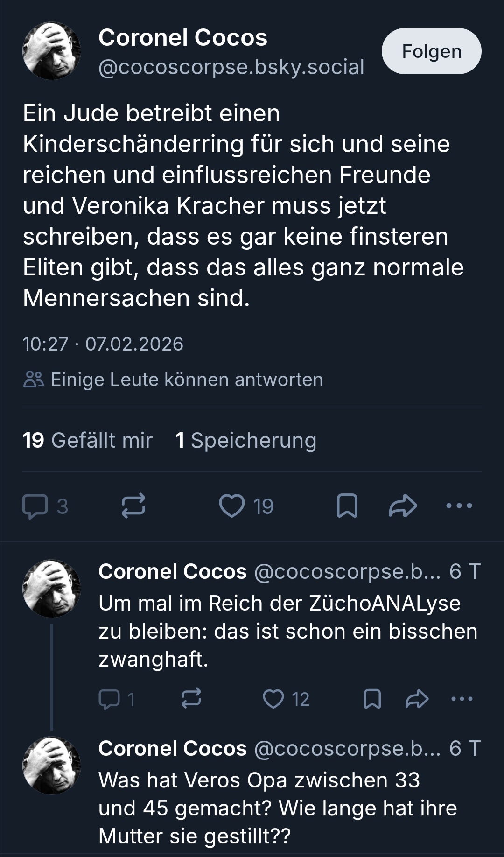
Task: Click the Folgen button
Action: 431,51
